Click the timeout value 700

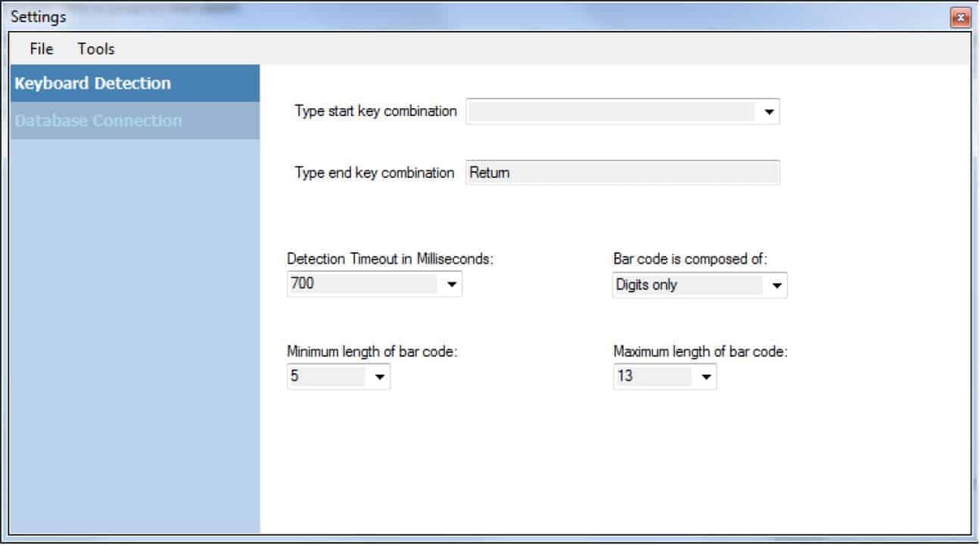pyautogui.click(x=363, y=285)
